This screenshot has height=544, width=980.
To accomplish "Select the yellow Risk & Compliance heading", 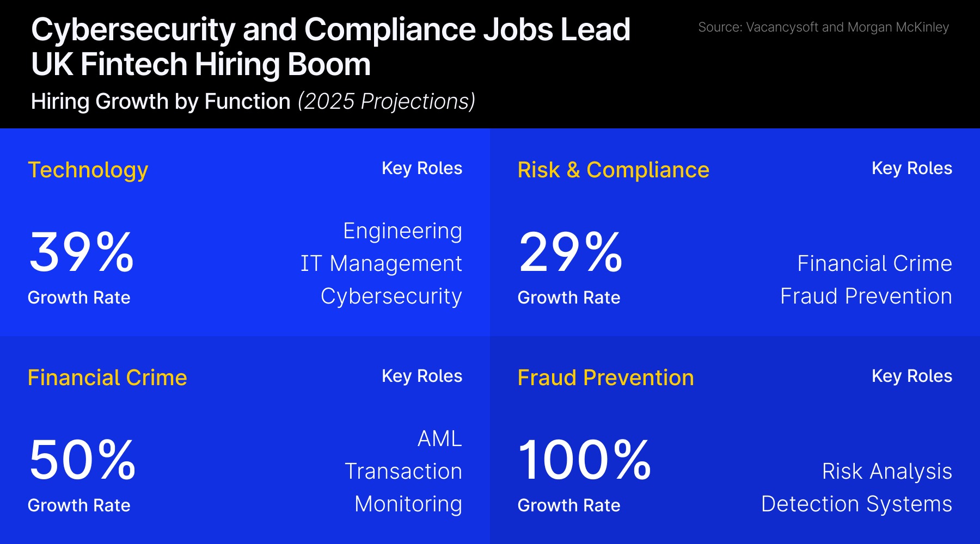I will point(613,170).
